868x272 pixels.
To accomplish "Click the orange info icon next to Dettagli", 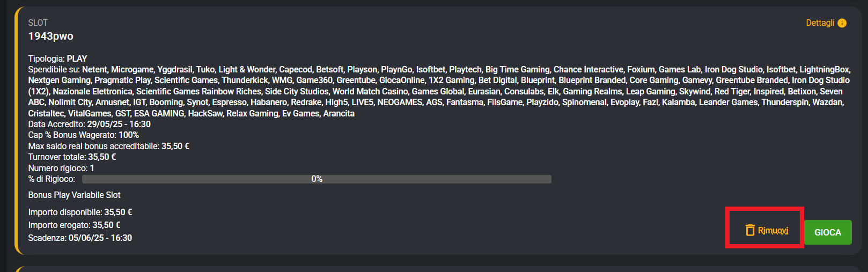I will click(x=842, y=23).
